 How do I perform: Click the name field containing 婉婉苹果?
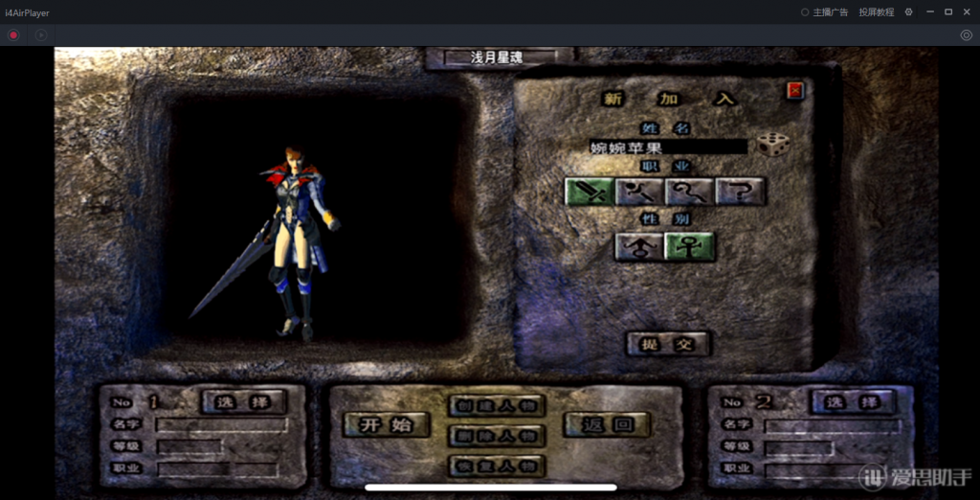[668, 148]
